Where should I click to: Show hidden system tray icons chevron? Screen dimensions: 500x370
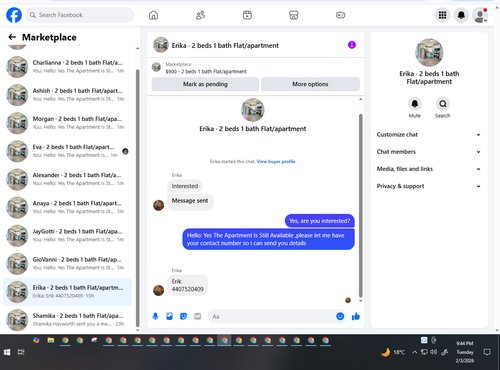click(x=414, y=352)
